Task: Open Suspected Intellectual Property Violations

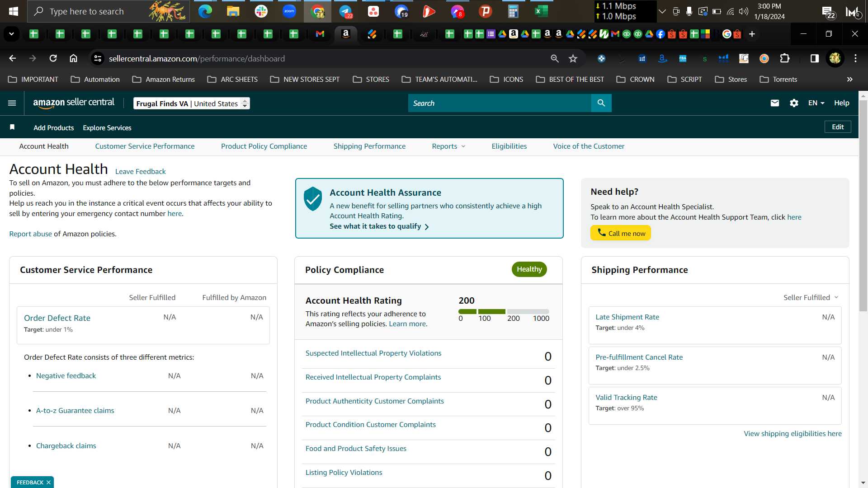Action: tap(373, 353)
